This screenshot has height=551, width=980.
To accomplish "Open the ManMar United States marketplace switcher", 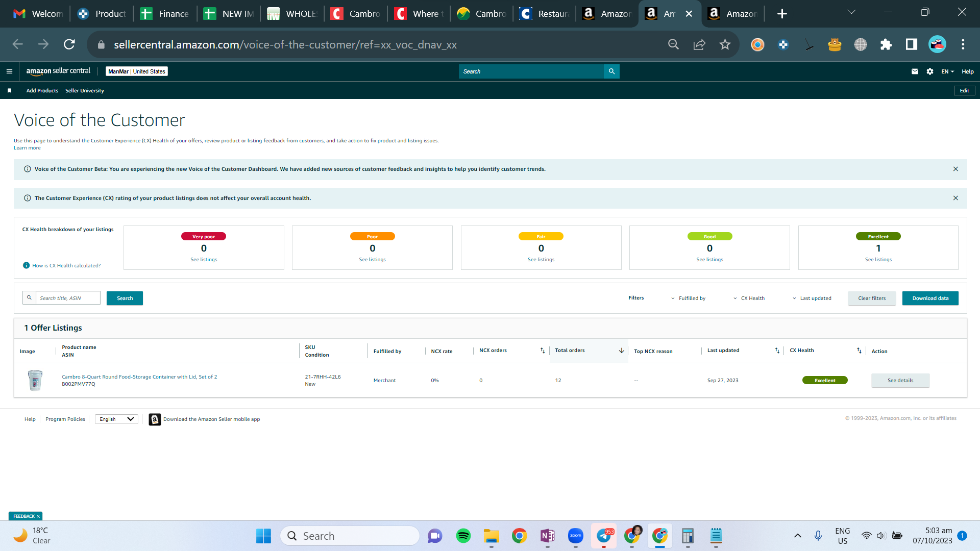I will pos(137,71).
